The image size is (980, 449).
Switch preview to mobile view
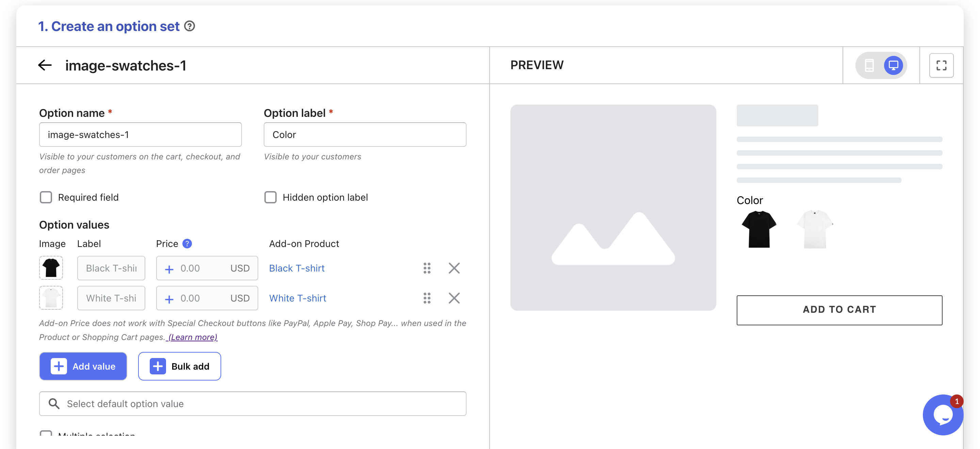click(869, 65)
